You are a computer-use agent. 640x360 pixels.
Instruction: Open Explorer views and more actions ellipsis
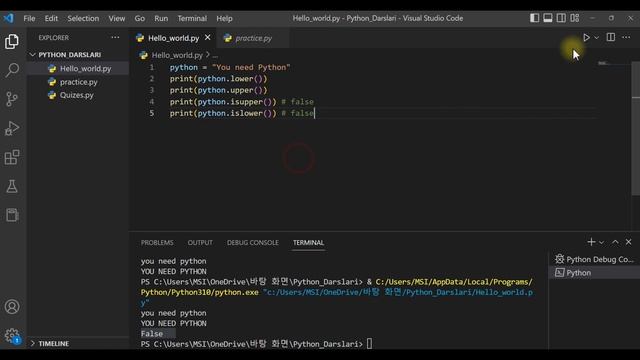point(116,38)
